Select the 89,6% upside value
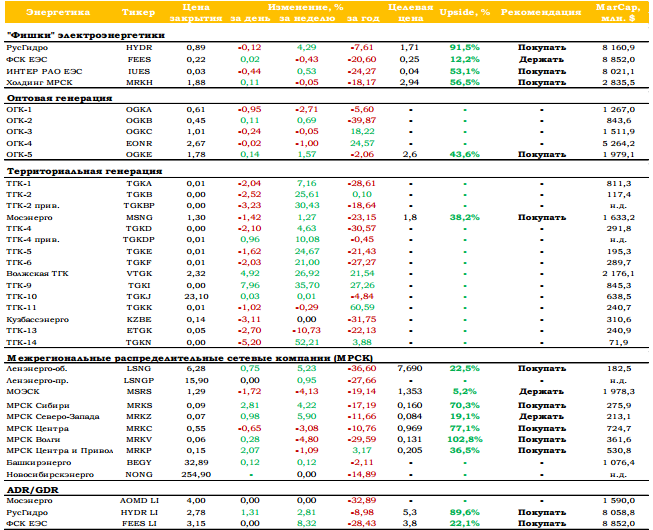The image size is (653, 530). pos(465,513)
